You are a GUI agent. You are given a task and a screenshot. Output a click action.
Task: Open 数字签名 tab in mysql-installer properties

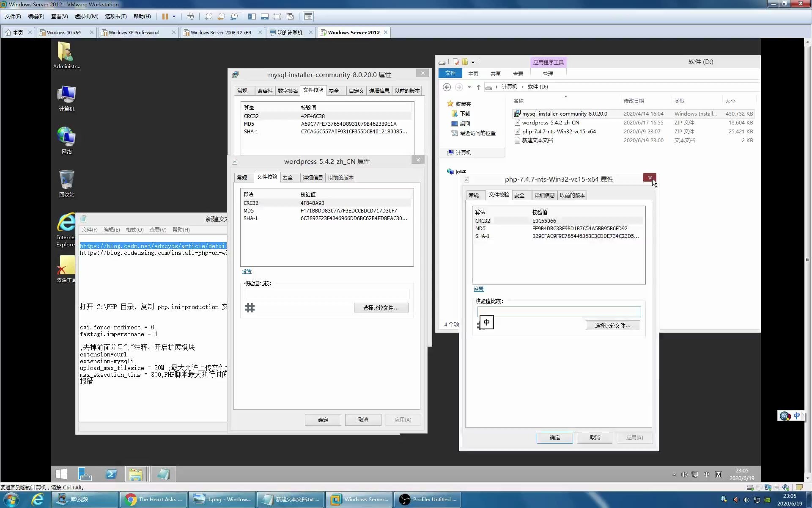pyautogui.click(x=288, y=91)
